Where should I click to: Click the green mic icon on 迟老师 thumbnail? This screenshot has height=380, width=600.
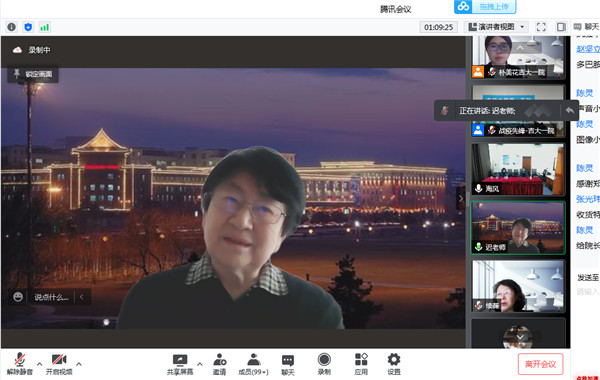pos(478,247)
